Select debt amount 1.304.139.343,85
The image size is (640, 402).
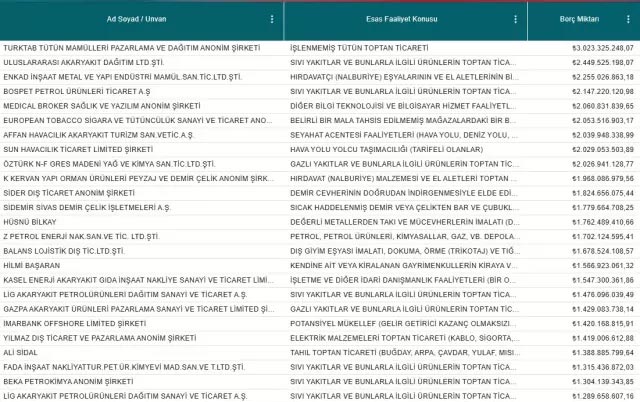(603, 382)
